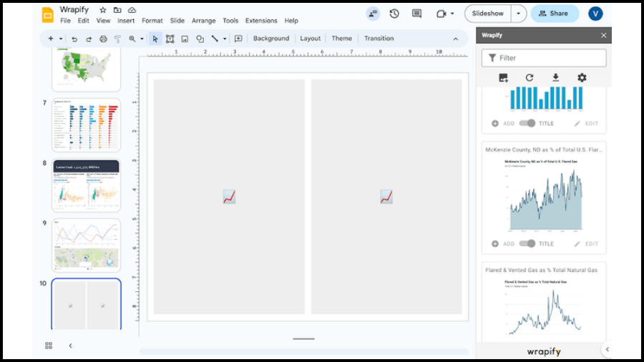This screenshot has width=644, height=362.
Task: Select slide 8 thumbnail
Action: pos(87,185)
